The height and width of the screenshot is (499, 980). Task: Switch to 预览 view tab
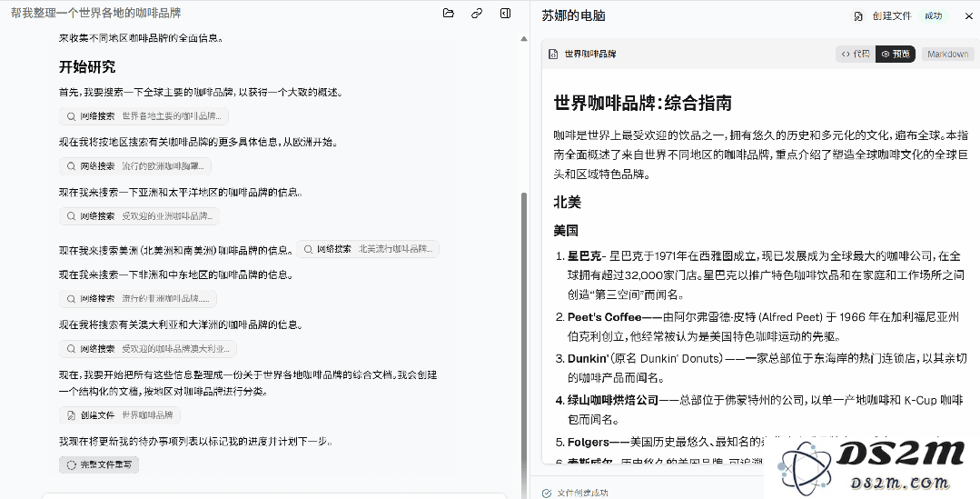896,55
